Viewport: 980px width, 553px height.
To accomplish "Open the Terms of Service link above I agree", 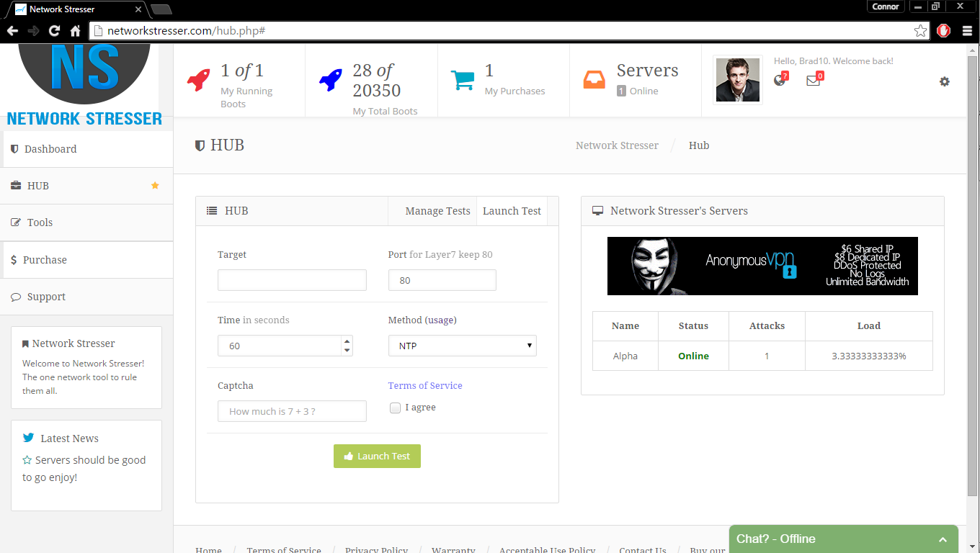I will click(425, 385).
